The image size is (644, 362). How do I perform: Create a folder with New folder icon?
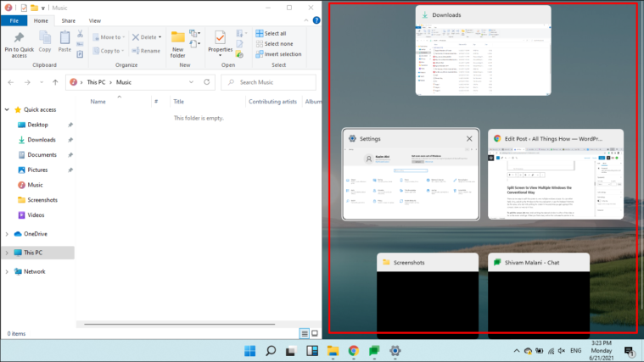tap(178, 38)
